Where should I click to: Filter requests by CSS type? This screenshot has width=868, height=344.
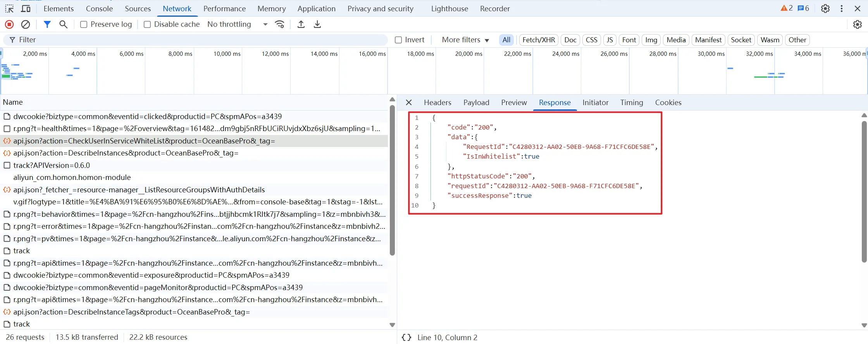(591, 40)
